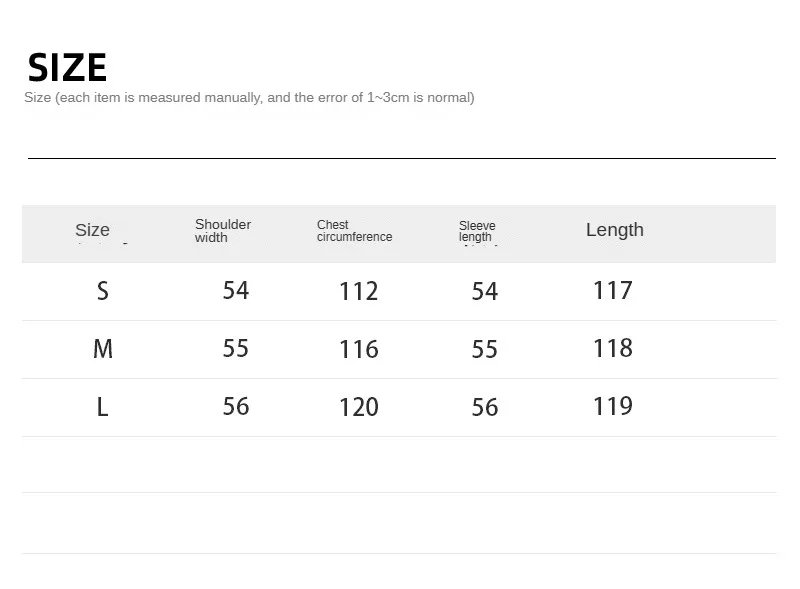This screenshot has height=589, width=800.
Task: Select the Shoulder width column header
Action: 222,231
